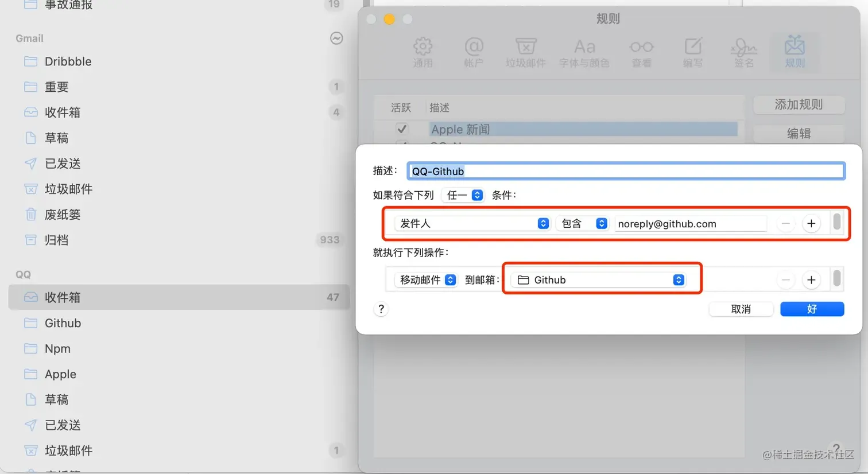This screenshot has width=868, height=474.
Task: Add a condition with the plus button
Action: [x=811, y=224]
